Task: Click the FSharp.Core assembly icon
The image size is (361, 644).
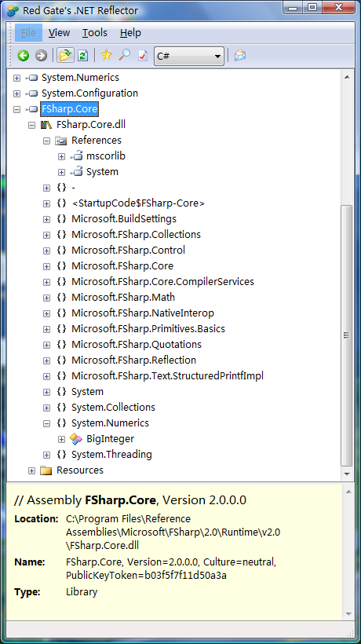Action: click(x=31, y=109)
